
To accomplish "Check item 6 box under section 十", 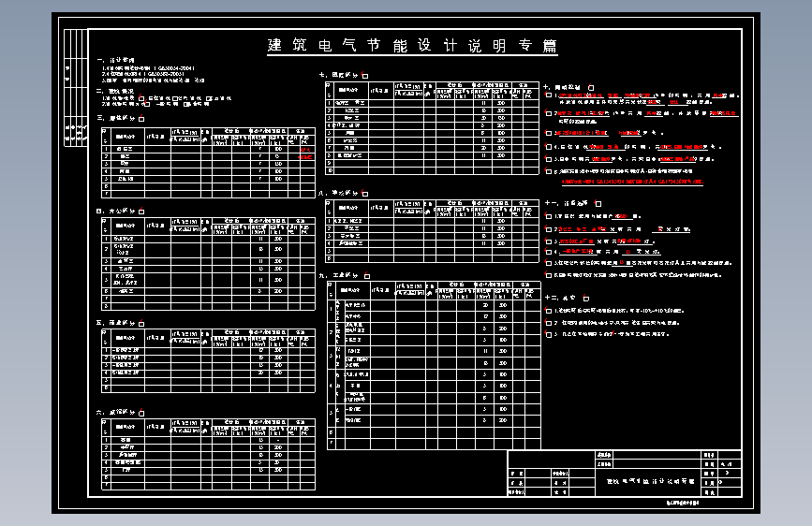I will coord(549,171).
